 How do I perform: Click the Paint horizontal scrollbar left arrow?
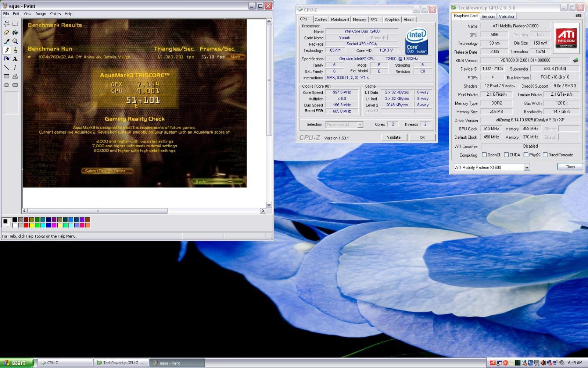coord(25,211)
